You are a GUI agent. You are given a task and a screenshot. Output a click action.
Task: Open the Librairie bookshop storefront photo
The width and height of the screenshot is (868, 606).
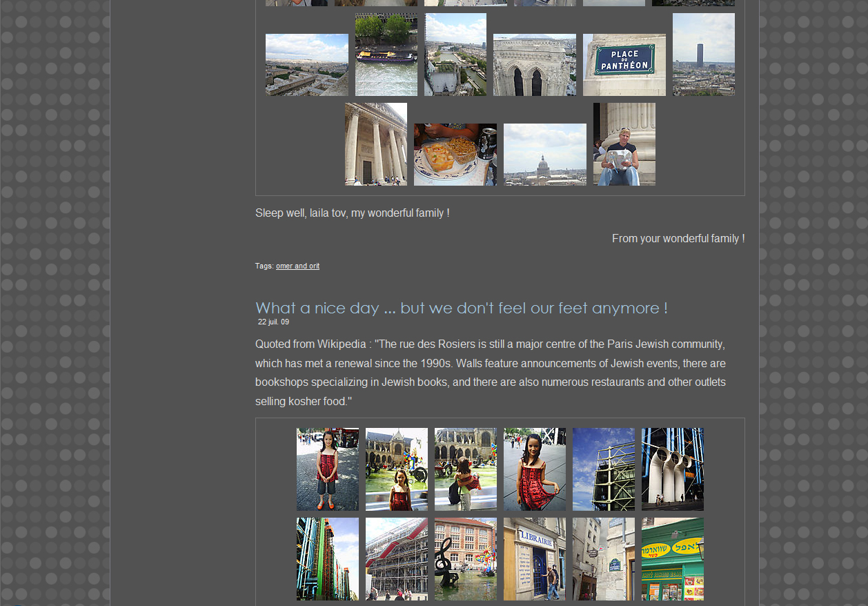pyautogui.click(x=534, y=559)
